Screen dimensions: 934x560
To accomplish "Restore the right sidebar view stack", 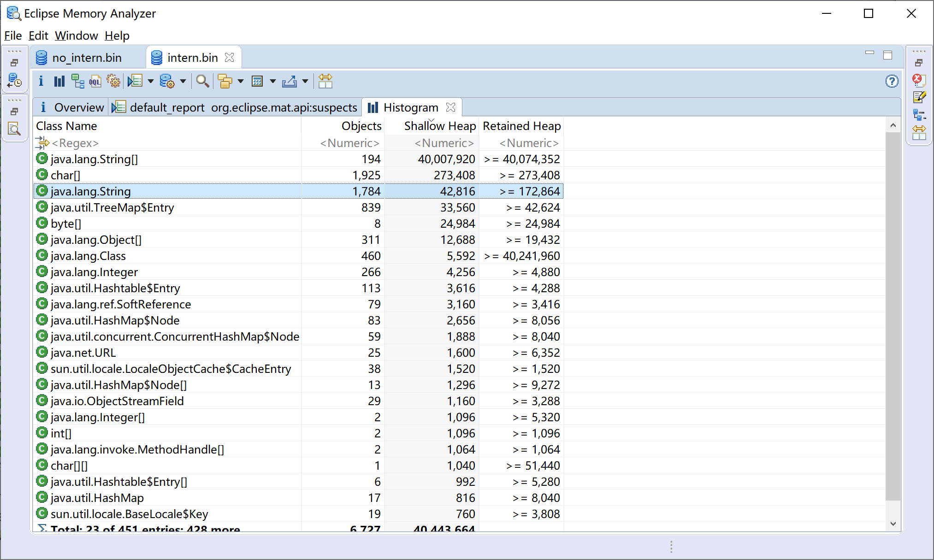I will coord(919,62).
